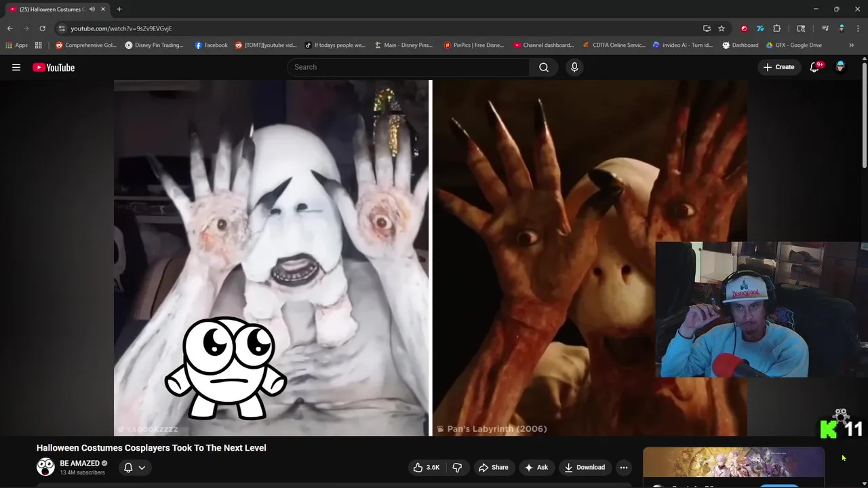Open browser profile avatar in toolbar
The height and width of the screenshot is (488, 868).
click(842, 28)
